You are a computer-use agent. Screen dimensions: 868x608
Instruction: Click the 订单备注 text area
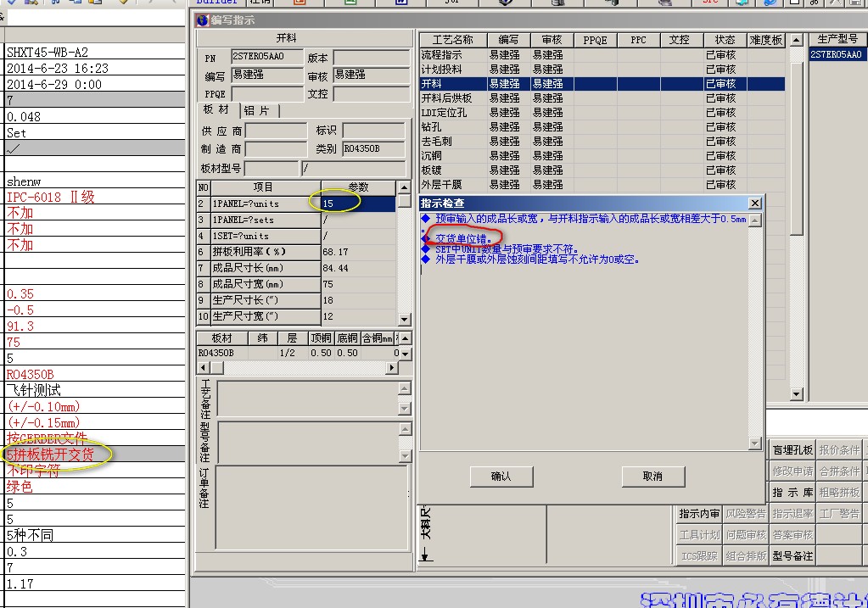point(311,507)
